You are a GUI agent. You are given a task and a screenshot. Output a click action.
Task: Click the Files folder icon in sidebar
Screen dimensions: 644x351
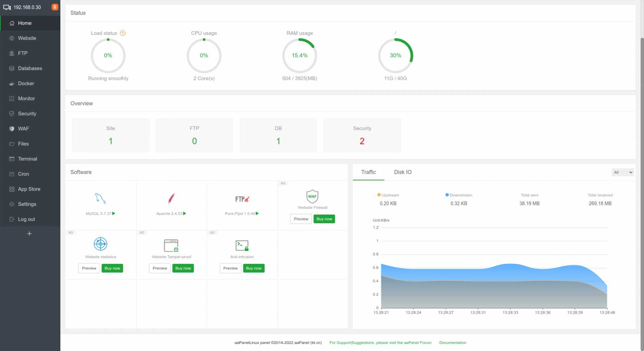pos(12,144)
